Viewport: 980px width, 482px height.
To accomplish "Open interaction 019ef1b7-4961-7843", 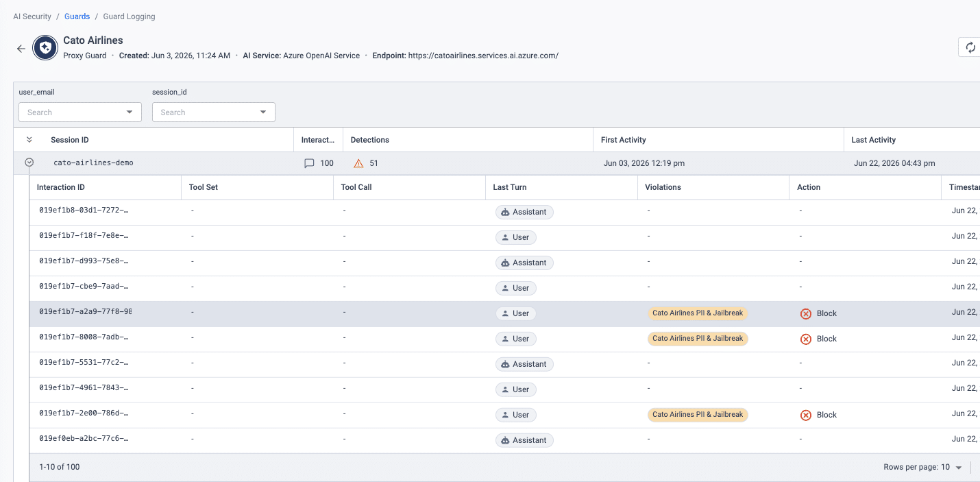I will 84,389.
